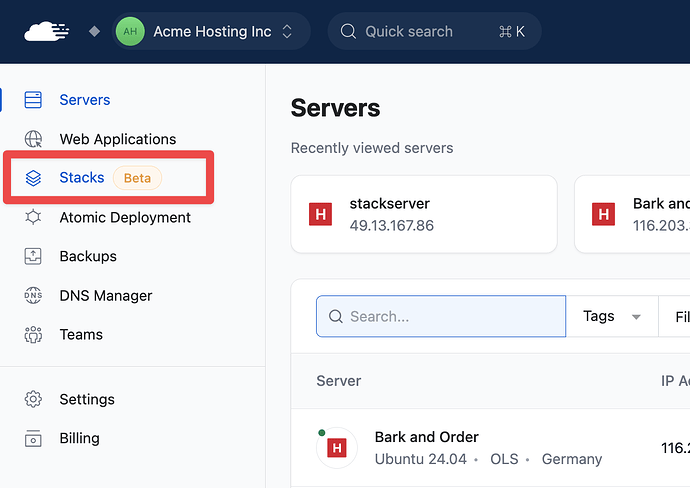Screen dimensions: 690x488
Task: Open Settings from the sidebar
Action: pos(87,399)
